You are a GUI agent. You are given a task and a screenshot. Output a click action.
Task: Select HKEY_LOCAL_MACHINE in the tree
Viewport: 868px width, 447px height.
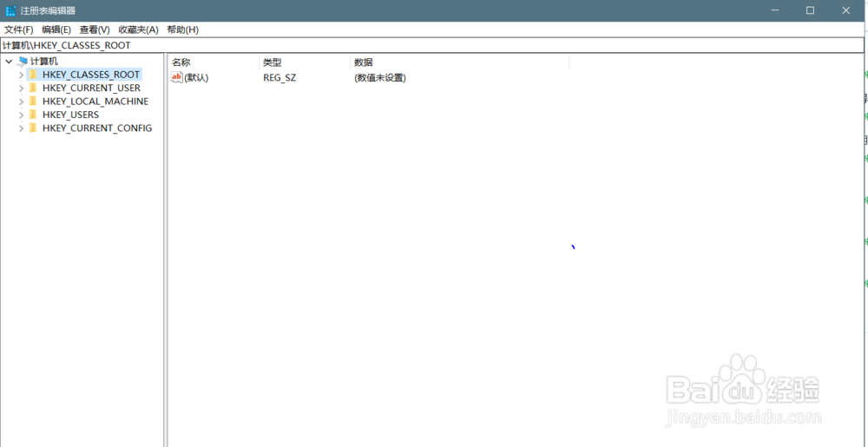(x=95, y=102)
